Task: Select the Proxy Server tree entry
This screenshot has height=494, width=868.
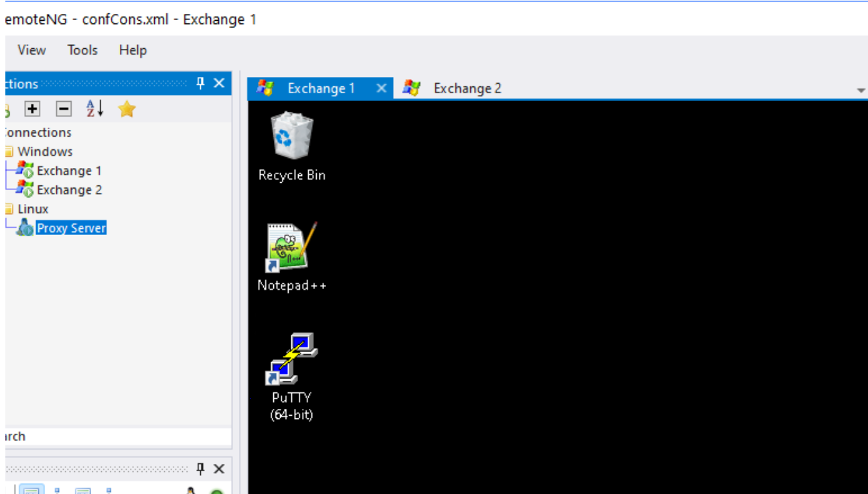Action: [71, 228]
